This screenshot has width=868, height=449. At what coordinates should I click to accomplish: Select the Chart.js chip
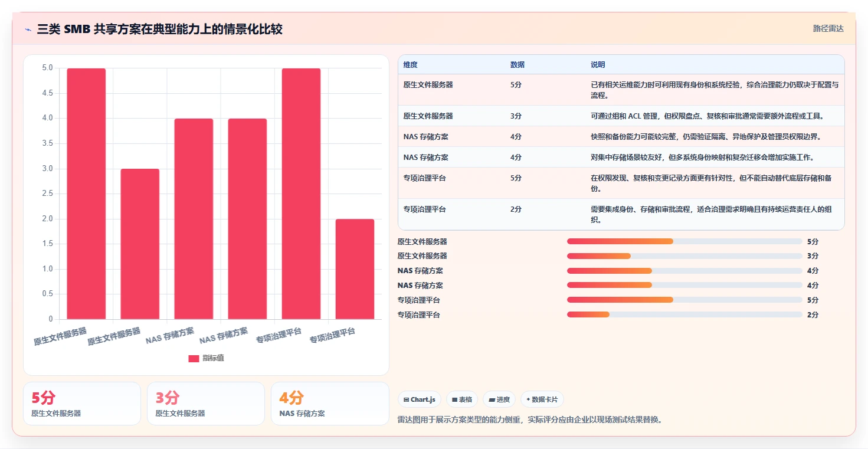[x=420, y=399]
